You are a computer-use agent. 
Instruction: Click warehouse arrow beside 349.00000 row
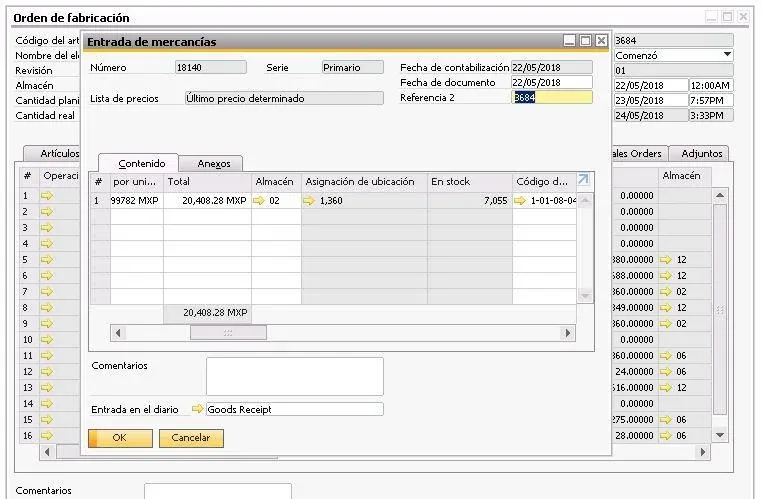click(x=666, y=308)
